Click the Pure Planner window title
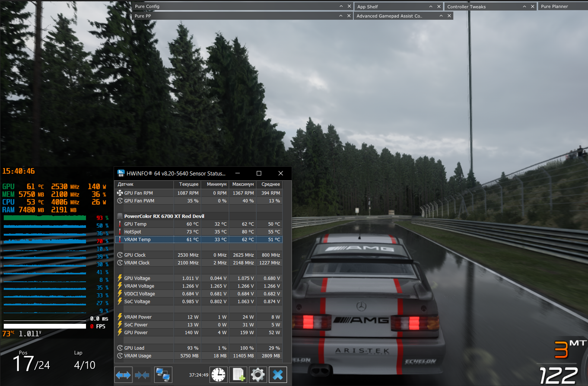The width and height of the screenshot is (588, 386). click(x=554, y=6)
